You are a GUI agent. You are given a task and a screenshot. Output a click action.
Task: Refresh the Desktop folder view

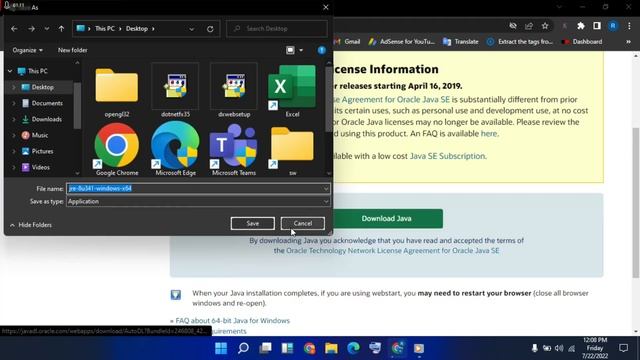210,29
